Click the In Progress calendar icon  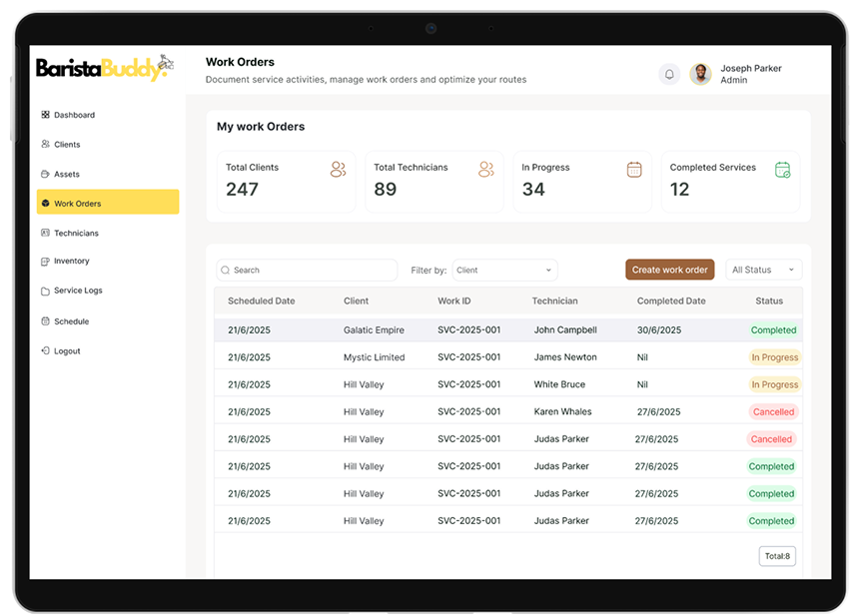pyautogui.click(x=634, y=170)
